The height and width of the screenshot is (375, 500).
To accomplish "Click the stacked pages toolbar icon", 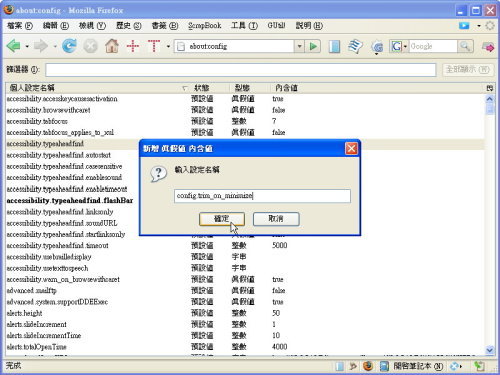I will pos(355,46).
